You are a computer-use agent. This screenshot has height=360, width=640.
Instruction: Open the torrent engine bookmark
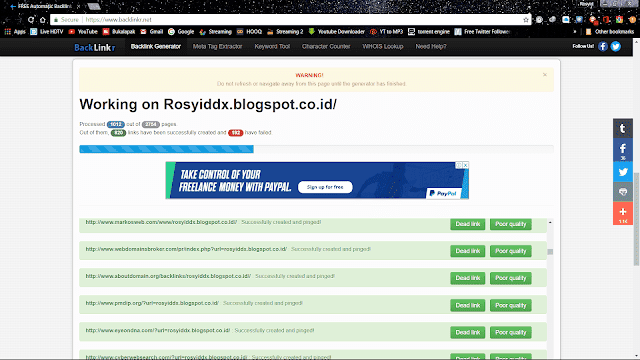tap(429, 31)
